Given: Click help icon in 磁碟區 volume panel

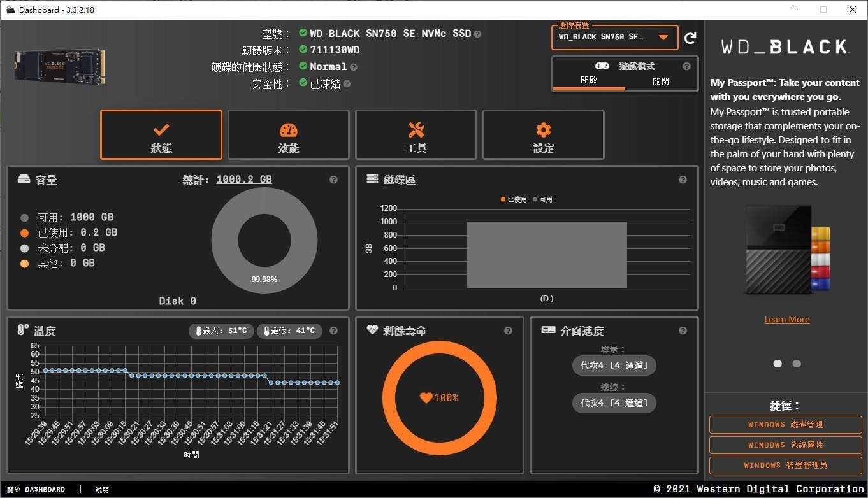Looking at the screenshot, I should [683, 180].
